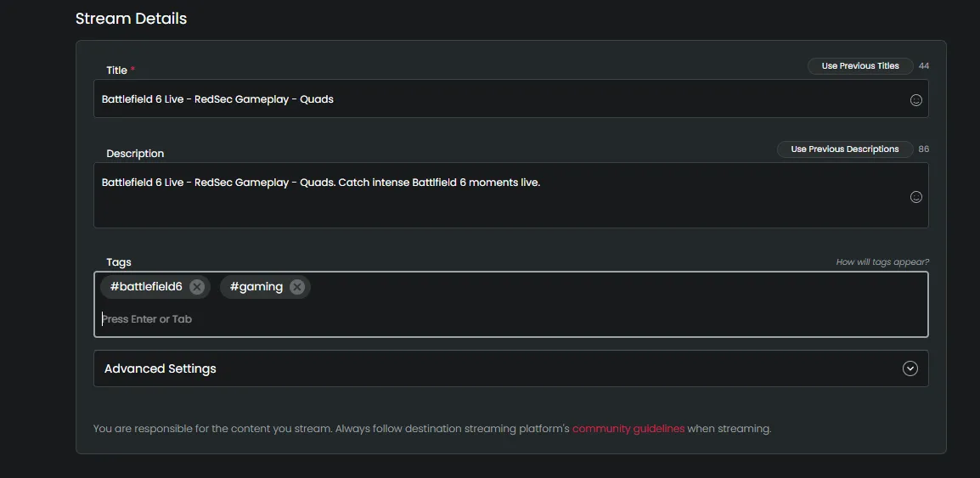Remove the #battlefield6 tag
Viewport: 980px width, 478px height.
click(x=197, y=287)
